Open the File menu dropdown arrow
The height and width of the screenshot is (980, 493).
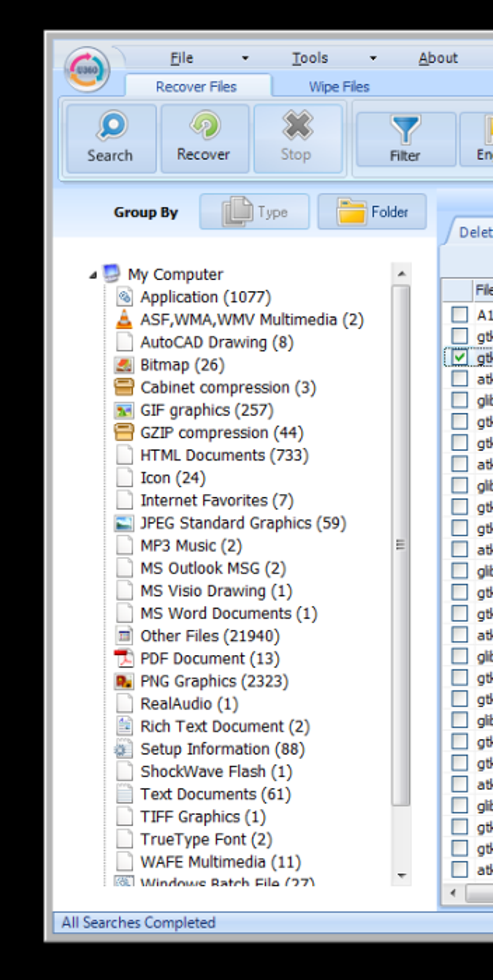[245, 58]
